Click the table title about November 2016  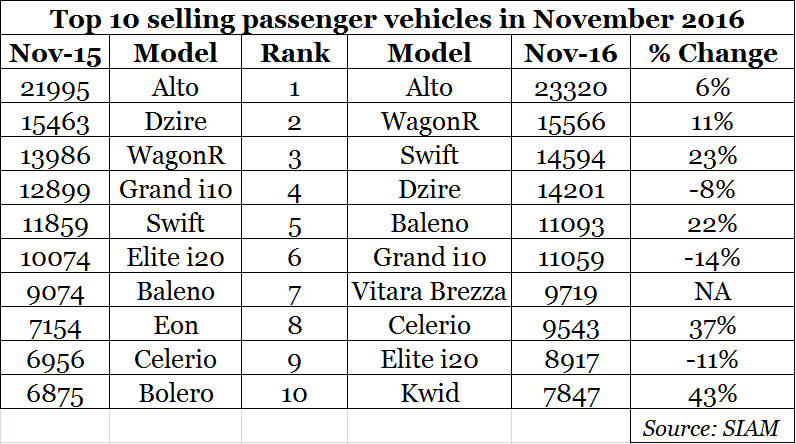click(398, 20)
